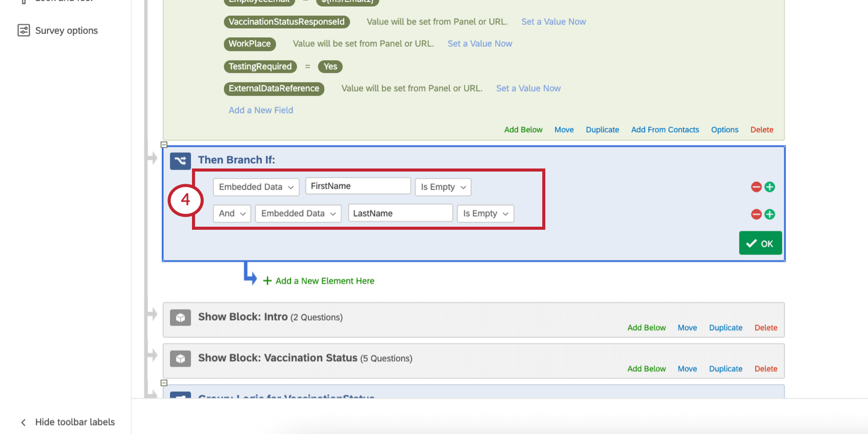Collapse the group below Vaccination Status block
This screenshot has width=868, height=434.
click(164, 383)
